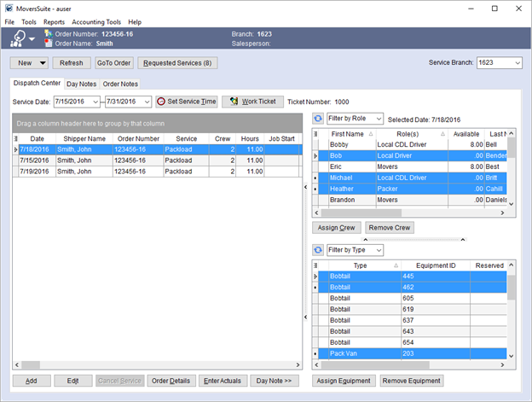Open the crew grid column chooser icon

coord(317,134)
